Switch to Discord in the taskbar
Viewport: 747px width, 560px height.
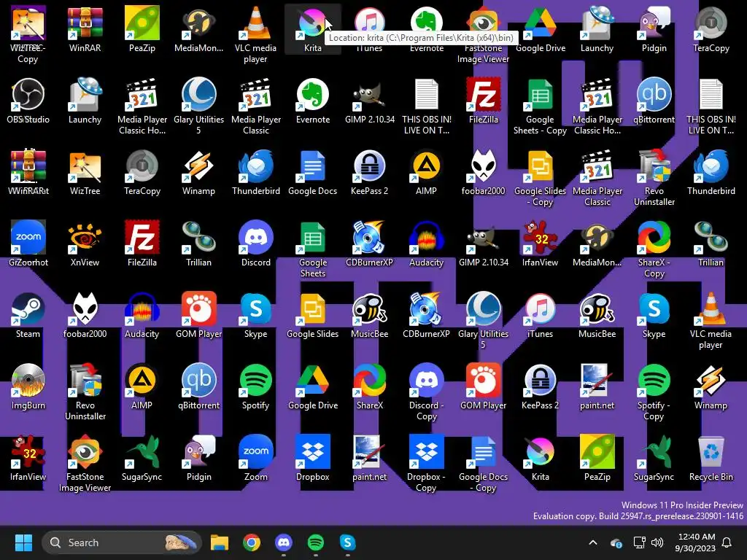[x=284, y=542]
